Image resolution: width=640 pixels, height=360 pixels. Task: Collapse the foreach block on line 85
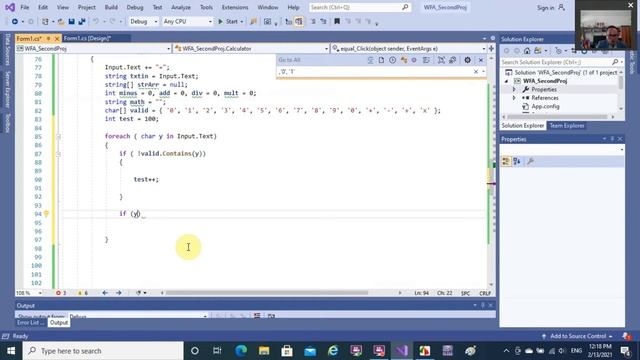58,136
